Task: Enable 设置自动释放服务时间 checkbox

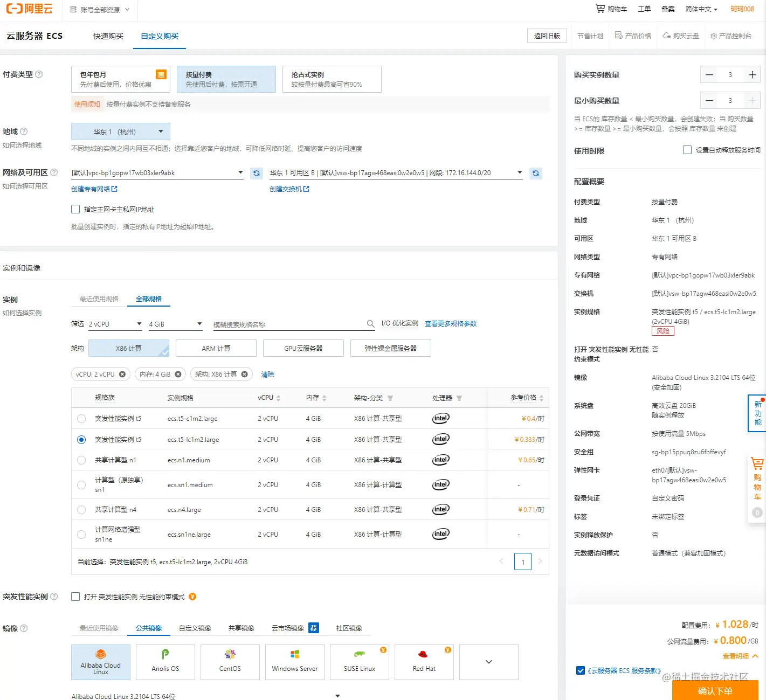Action: pos(687,150)
